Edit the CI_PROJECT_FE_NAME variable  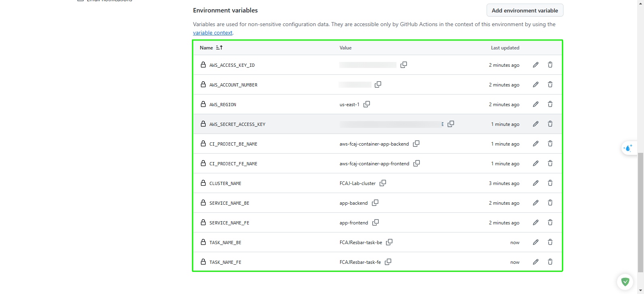pos(536,163)
